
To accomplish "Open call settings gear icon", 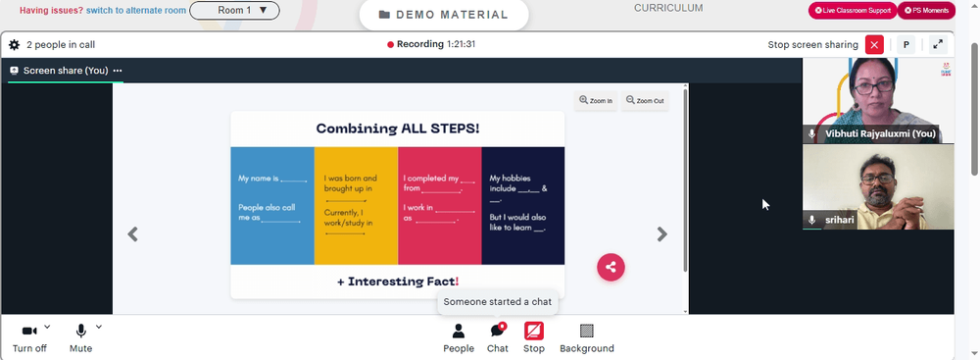I will 15,45.
